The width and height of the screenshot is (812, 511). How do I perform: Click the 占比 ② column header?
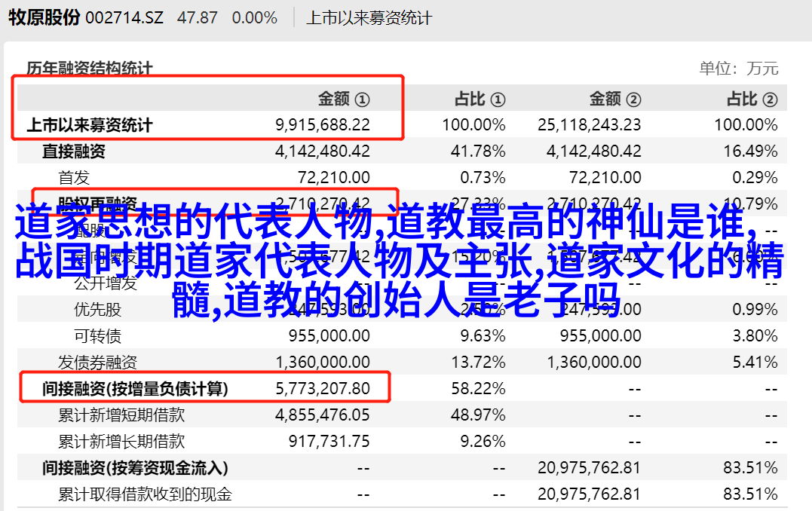coord(752,99)
